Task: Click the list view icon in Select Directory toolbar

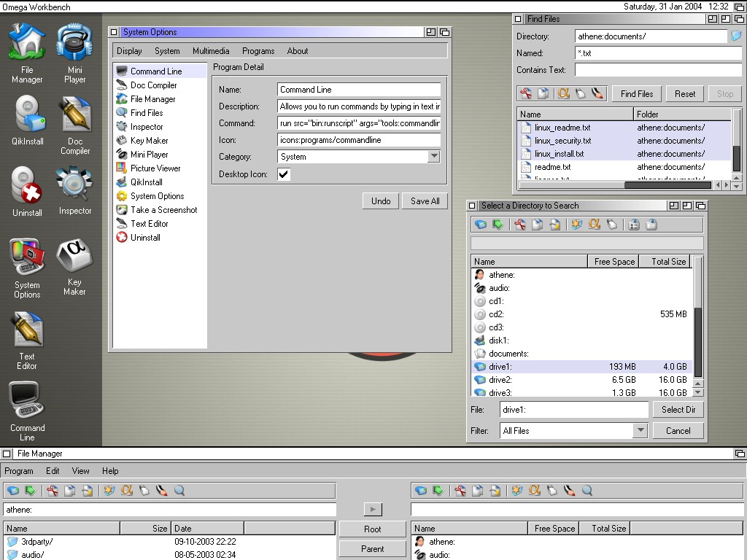Action: coord(634,225)
